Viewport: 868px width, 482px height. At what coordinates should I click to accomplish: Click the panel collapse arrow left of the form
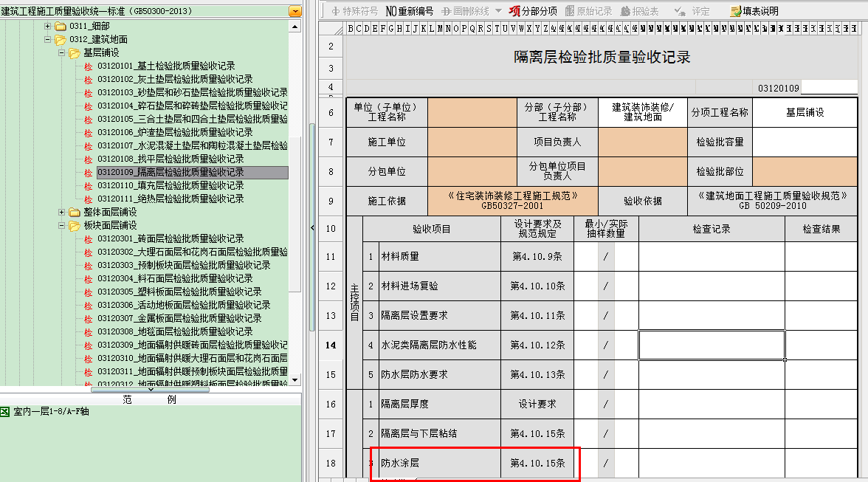(312, 228)
